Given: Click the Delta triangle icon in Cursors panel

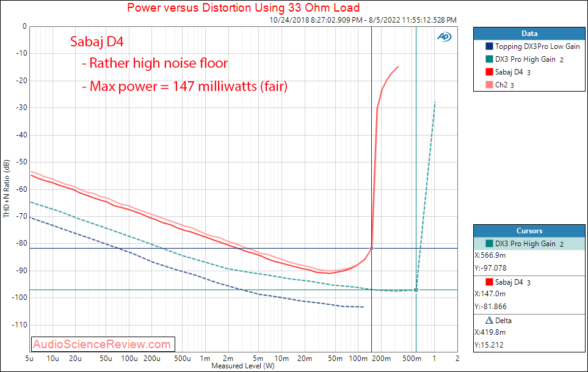Looking at the screenshot, I should [489, 320].
